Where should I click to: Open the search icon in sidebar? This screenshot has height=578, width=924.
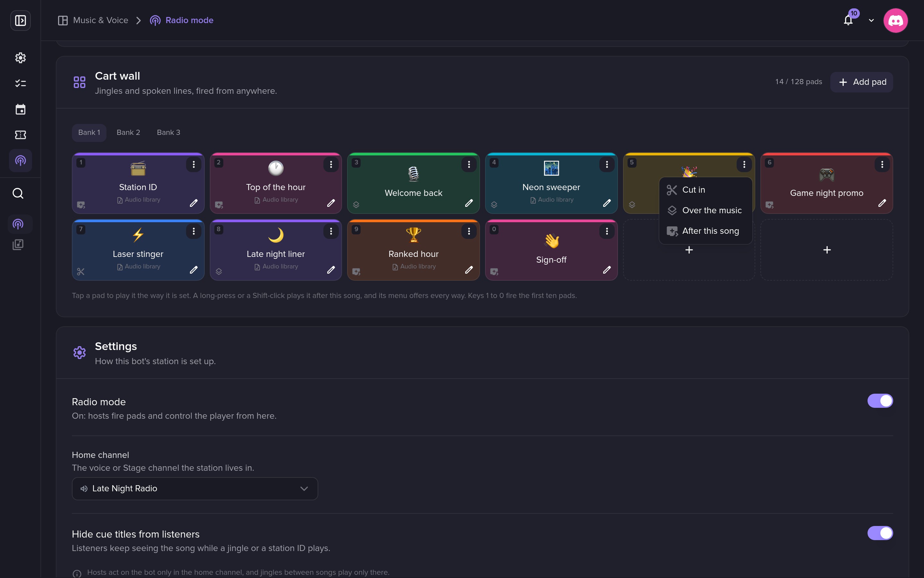pyautogui.click(x=18, y=193)
